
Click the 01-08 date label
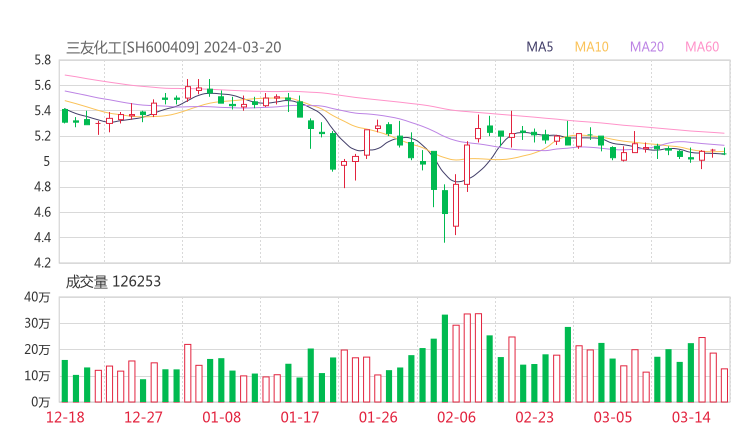pos(221,417)
